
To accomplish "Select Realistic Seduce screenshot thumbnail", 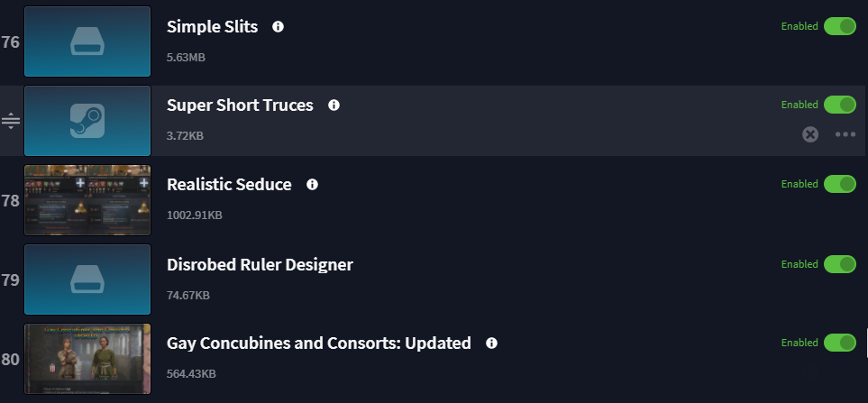I will click(87, 200).
